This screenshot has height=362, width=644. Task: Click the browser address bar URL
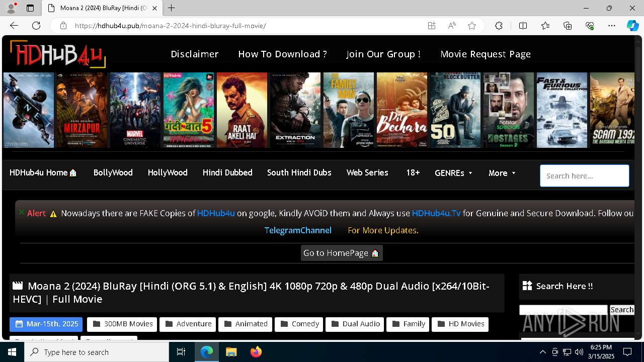(170, 26)
